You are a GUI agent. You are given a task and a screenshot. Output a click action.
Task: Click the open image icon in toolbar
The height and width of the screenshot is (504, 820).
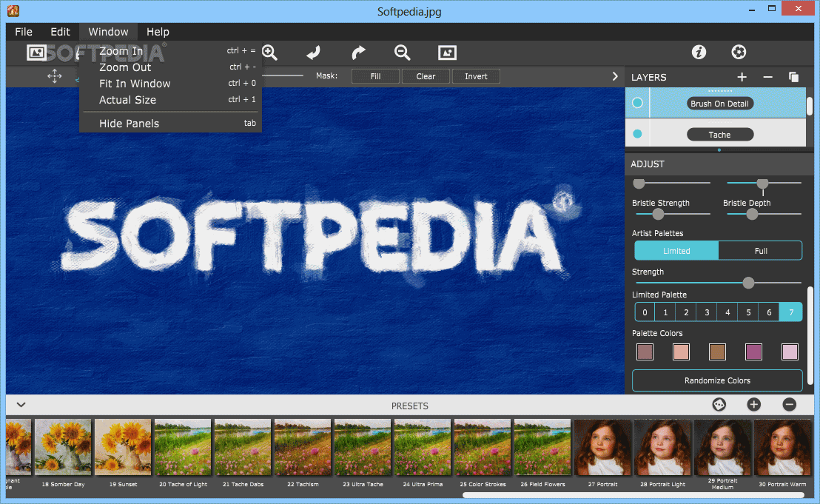click(36, 53)
